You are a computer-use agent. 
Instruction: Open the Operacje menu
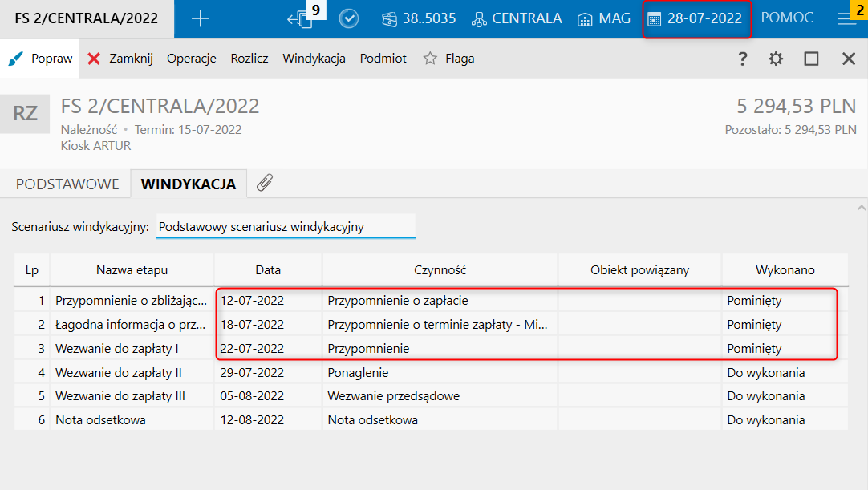tap(192, 59)
